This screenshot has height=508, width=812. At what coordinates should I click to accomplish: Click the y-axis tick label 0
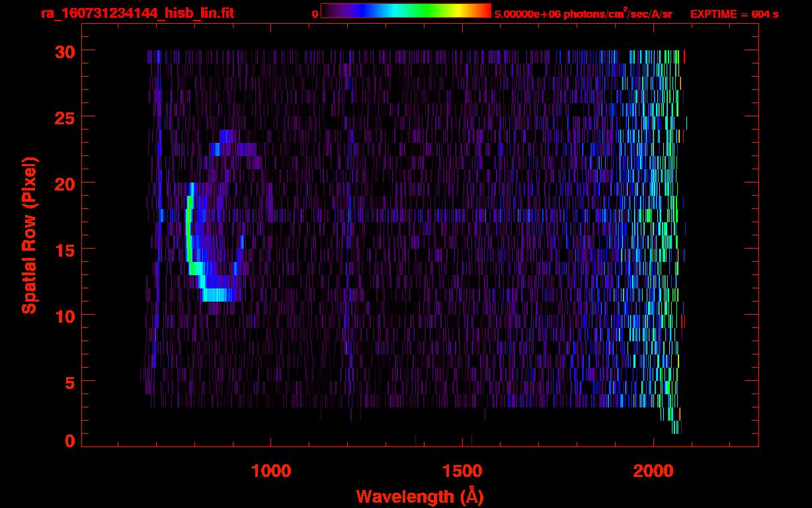point(69,441)
